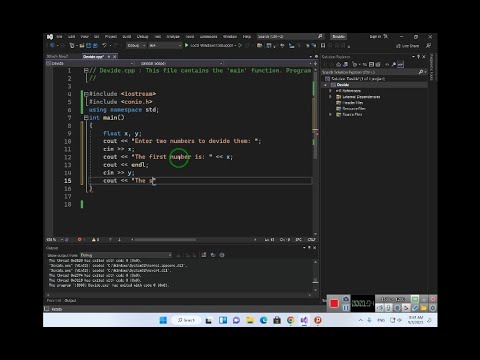Open File Explorer from taskbar
Screen dimensions: 480x360
point(250,320)
